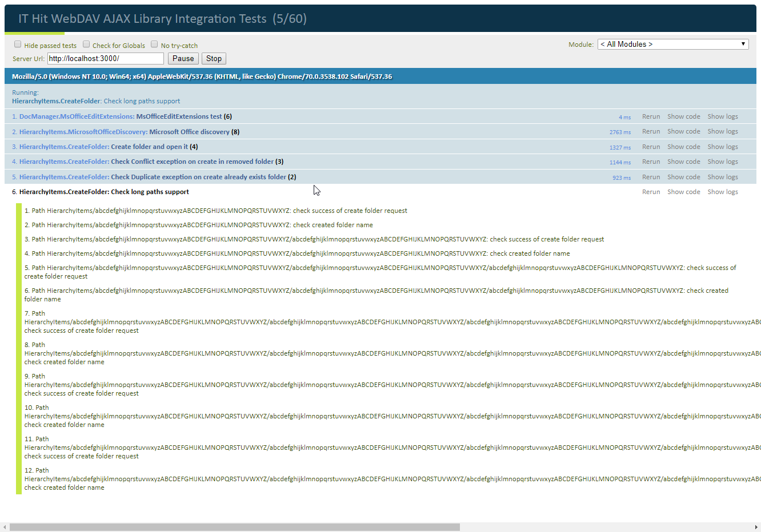Select assertion 3 in long paths results
Viewport: 761px width, 532px height.
(314, 239)
